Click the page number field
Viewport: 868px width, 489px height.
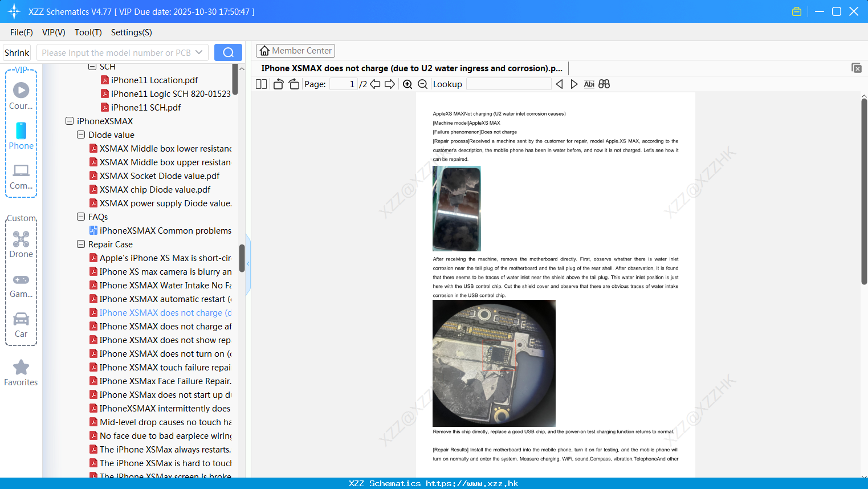tap(344, 84)
